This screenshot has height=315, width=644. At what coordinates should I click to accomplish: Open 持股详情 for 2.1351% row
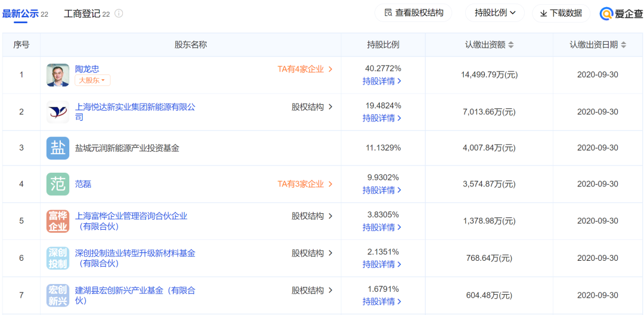pyautogui.click(x=382, y=264)
